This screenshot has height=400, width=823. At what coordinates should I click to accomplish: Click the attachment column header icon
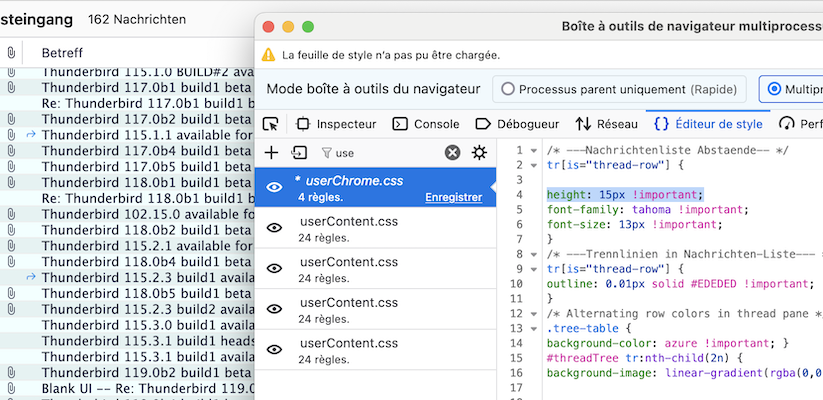(x=11, y=53)
